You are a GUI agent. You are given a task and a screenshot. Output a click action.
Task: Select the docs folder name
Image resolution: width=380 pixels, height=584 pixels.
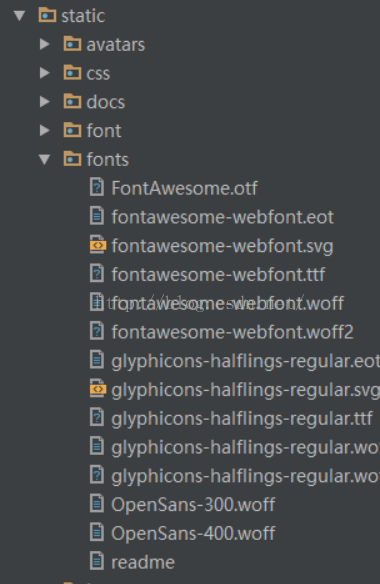tap(105, 102)
